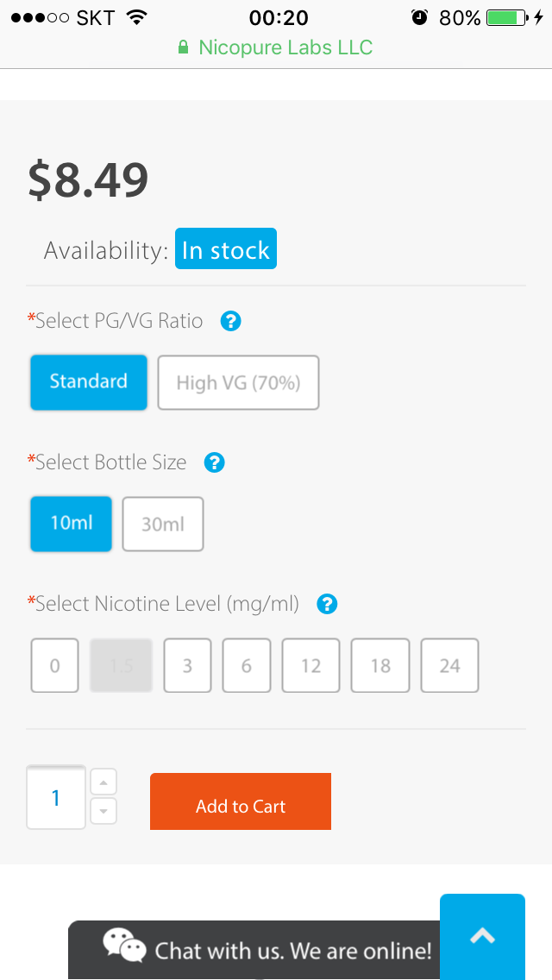Tap the scroll-to-top arrow button
This screenshot has height=980, width=552.
tap(482, 936)
